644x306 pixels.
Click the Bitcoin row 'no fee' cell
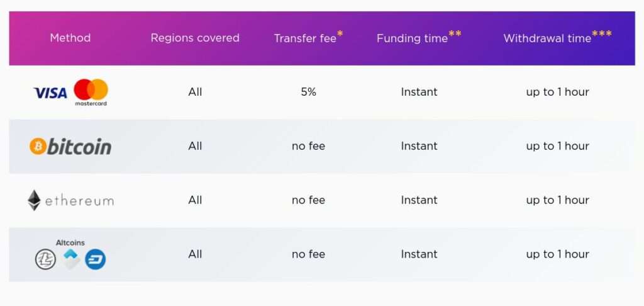pyautogui.click(x=308, y=146)
